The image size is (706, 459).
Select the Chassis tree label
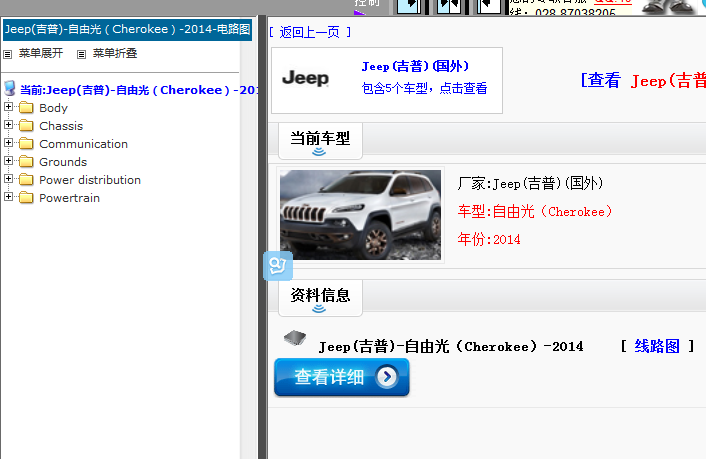click(x=61, y=126)
